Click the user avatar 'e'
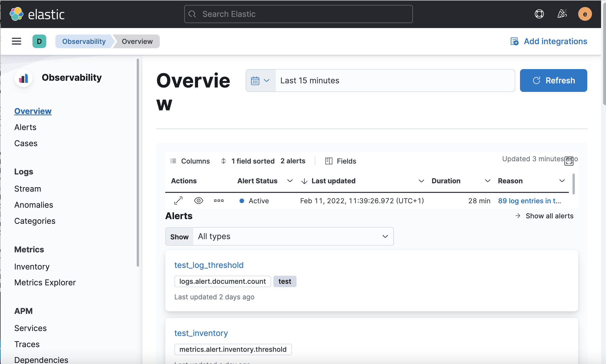Viewport: 606px width, 364px height. [585, 14]
